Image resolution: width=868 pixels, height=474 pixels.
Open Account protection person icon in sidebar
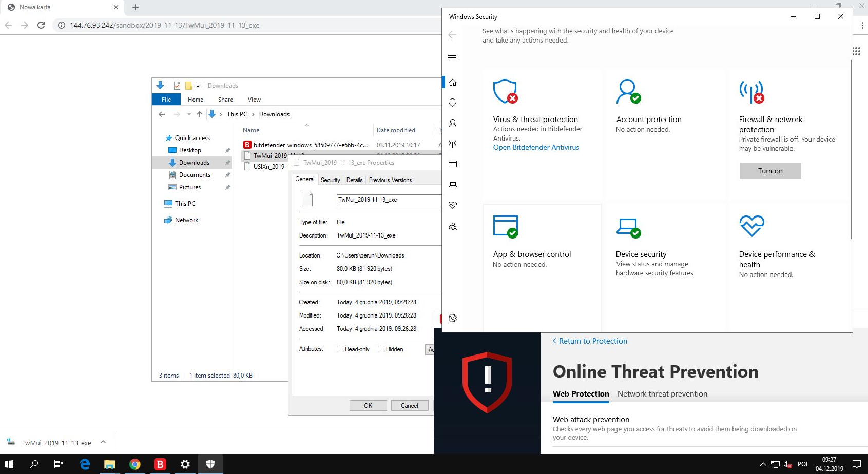(x=452, y=123)
